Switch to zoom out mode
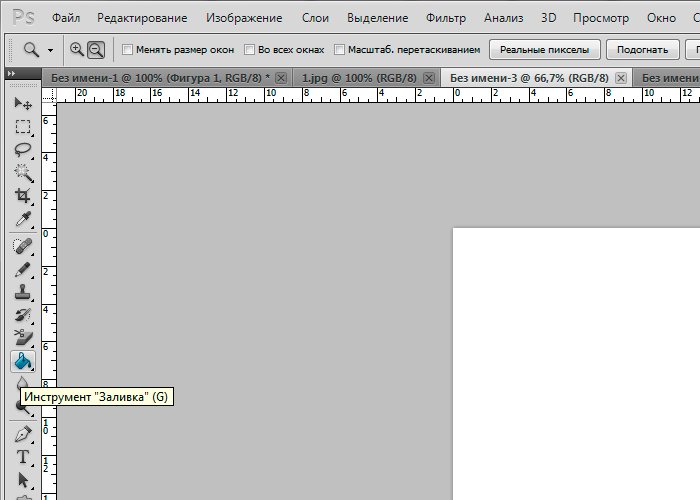 pyautogui.click(x=96, y=49)
